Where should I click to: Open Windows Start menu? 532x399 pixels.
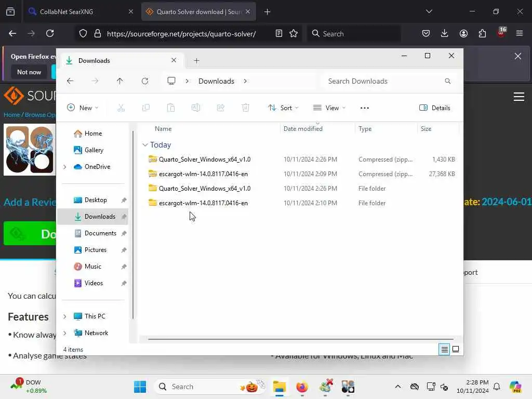click(x=140, y=387)
